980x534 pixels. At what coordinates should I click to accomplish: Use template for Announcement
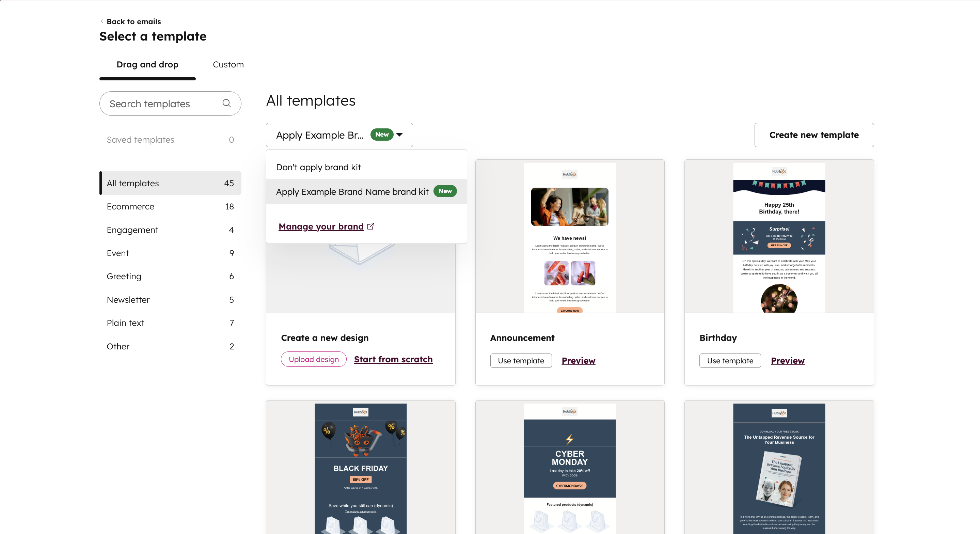pyautogui.click(x=521, y=360)
